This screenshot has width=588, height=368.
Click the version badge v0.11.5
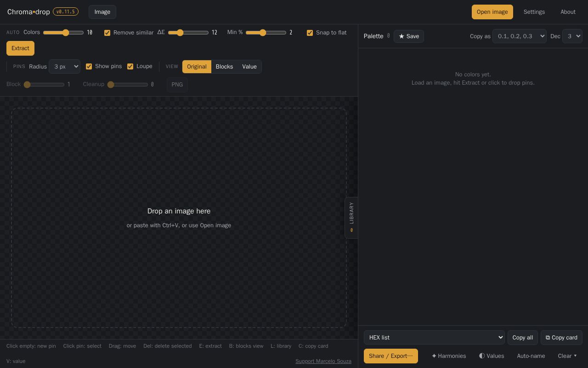click(66, 11)
